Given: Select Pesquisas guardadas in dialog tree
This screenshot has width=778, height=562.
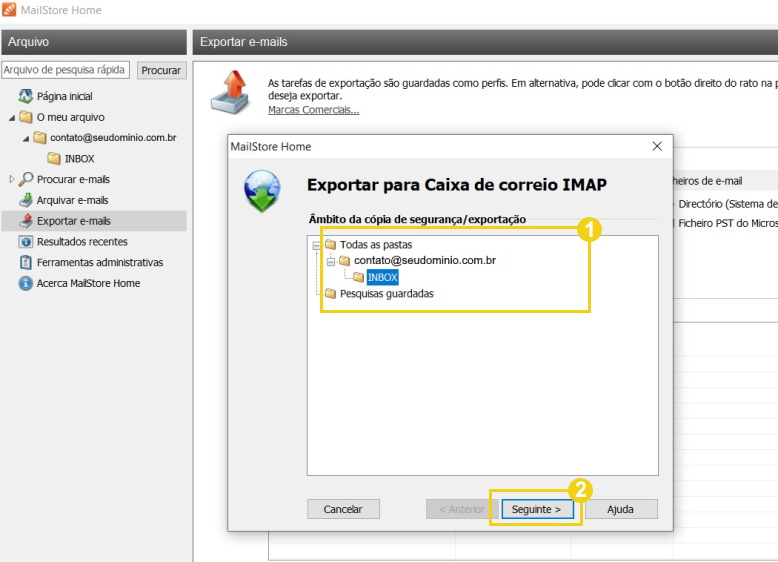Looking at the screenshot, I should coord(387,294).
